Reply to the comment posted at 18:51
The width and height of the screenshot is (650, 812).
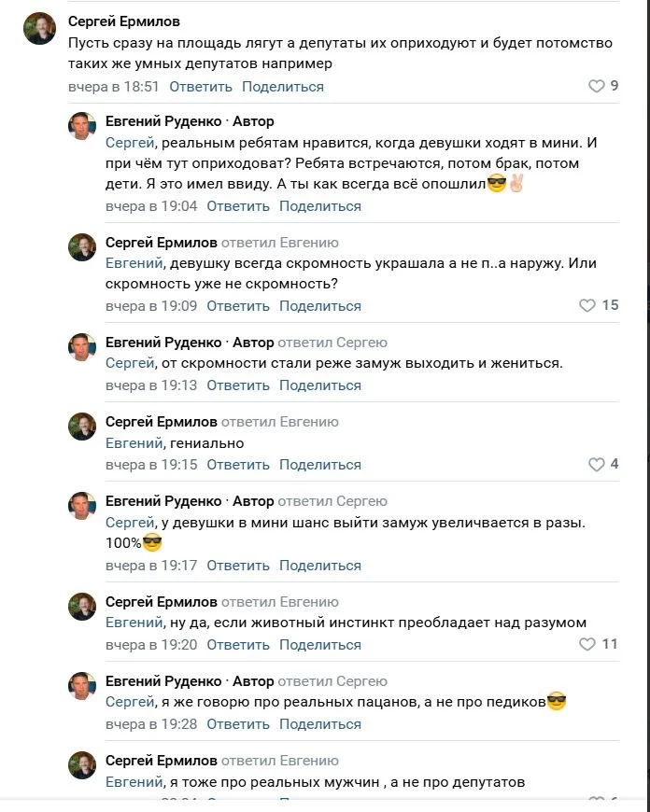click(201, 87)
